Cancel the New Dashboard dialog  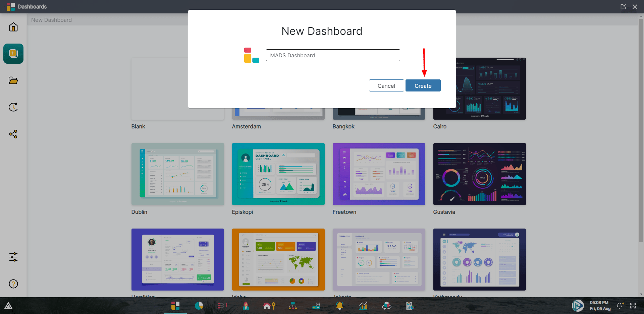point(386,85)
